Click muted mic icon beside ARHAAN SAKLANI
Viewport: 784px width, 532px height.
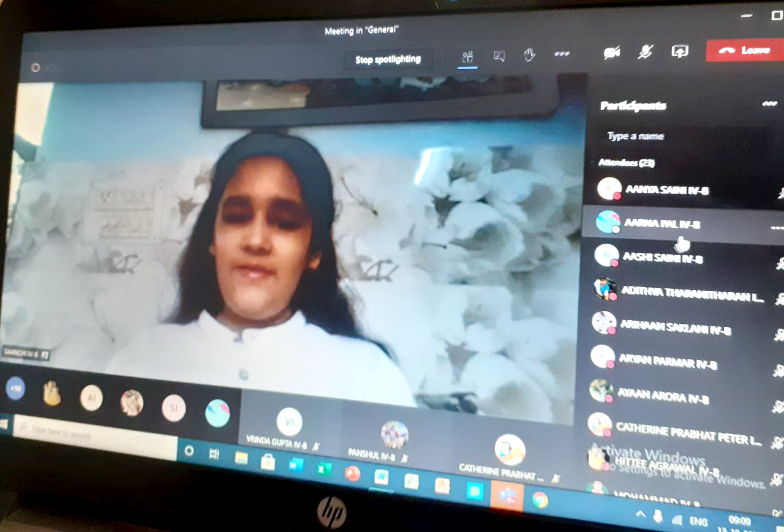[779, 335]
